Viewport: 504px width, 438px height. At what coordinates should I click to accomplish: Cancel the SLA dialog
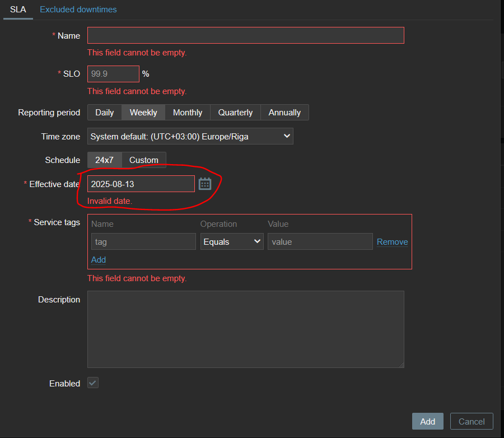tap(472, 421)
